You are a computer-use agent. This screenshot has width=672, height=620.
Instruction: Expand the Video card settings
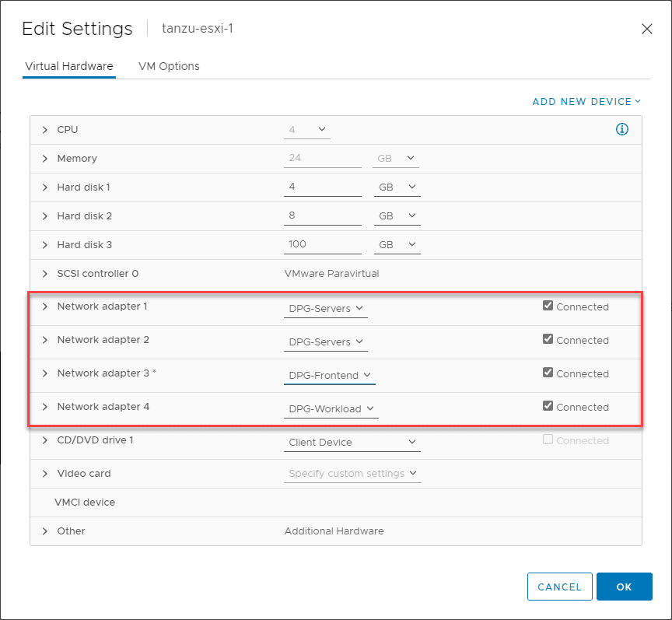[x=45, y=474]
